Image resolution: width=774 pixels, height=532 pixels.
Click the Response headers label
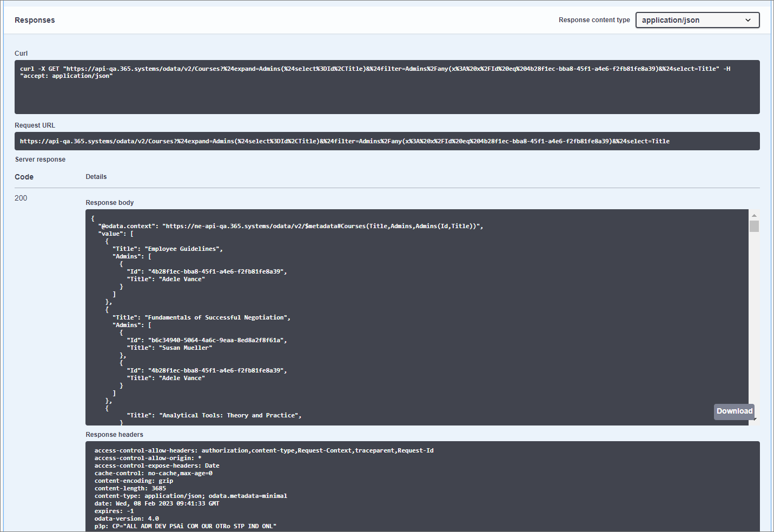coord(114,435)
